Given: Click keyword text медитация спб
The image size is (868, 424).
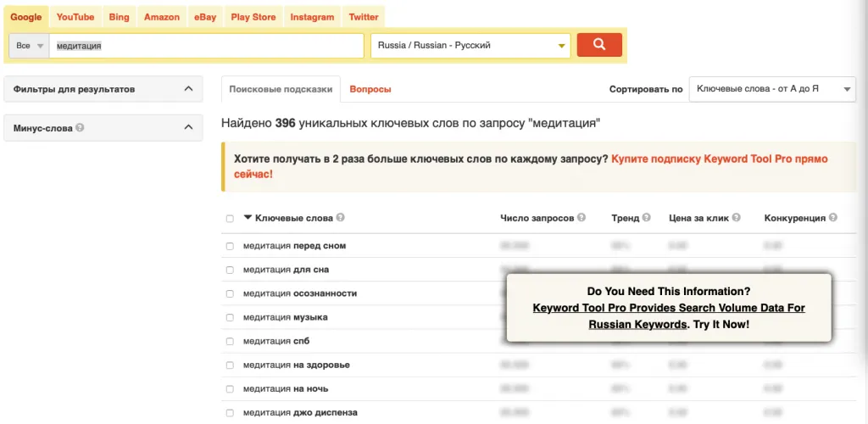Looking at the screenshot, I should coord(276,341).
